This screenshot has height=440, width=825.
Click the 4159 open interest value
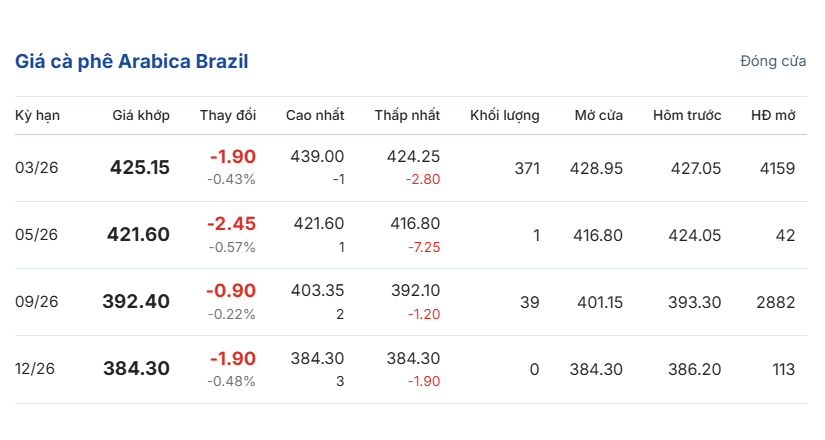(x=777, y=168)
